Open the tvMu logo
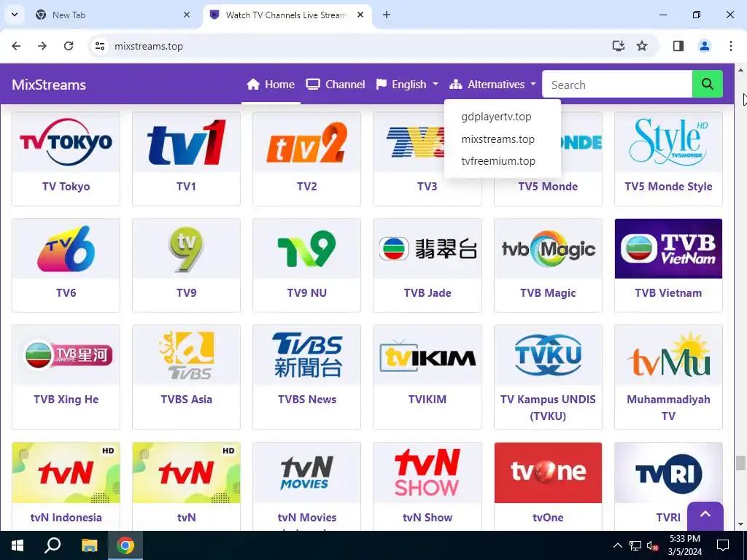Viewport: 747px width, 560px height. 668,355
